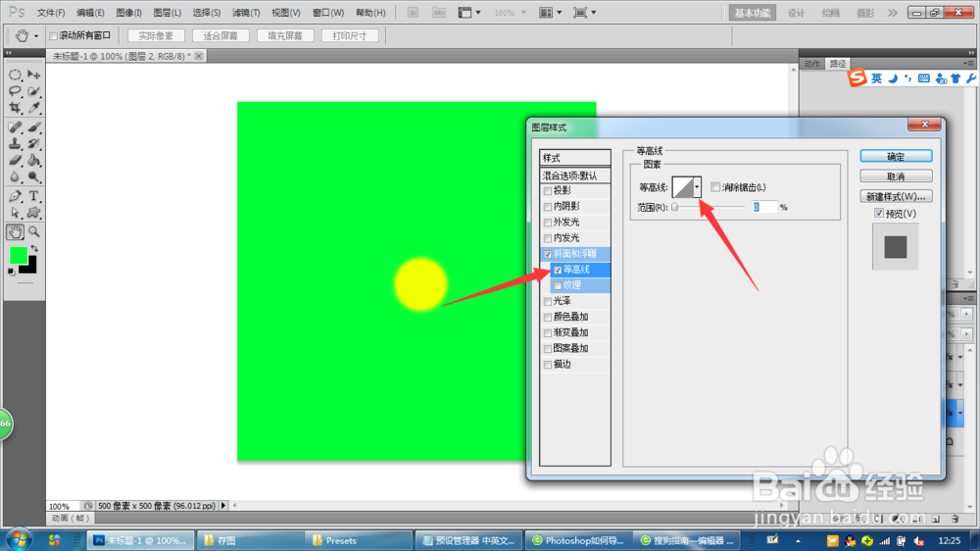Screen dimensions: 980x551
Task: Open the Hand tool preset picker arrow
Action: coord(35,36)
